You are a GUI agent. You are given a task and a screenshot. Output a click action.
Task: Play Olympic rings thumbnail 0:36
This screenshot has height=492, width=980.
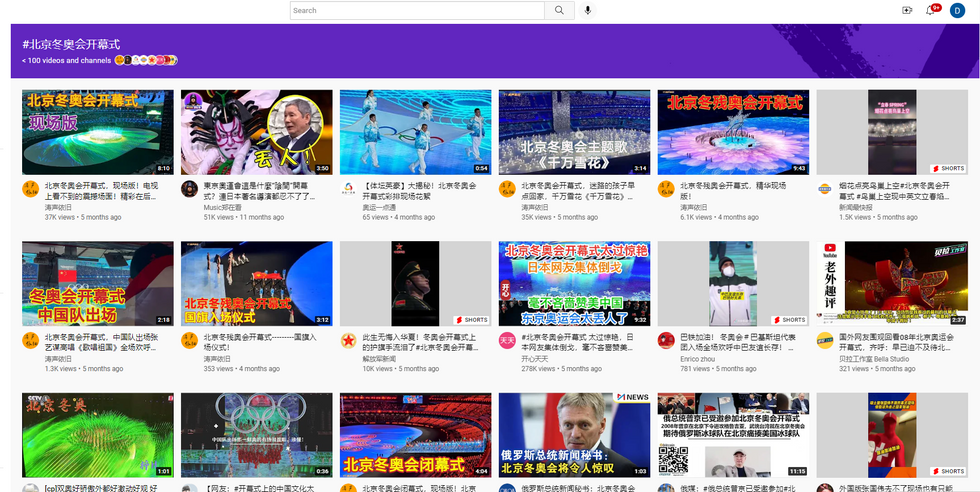click(257, 435)
